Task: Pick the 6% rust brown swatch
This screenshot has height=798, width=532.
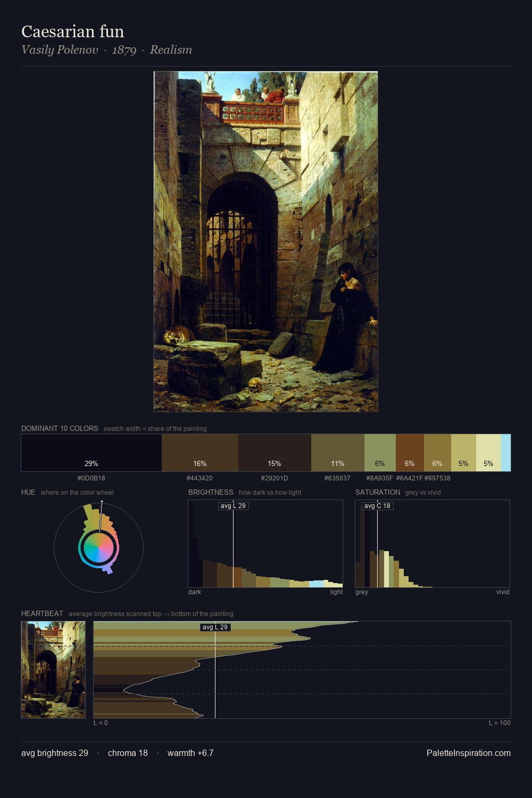Action: tap(410, 453)
